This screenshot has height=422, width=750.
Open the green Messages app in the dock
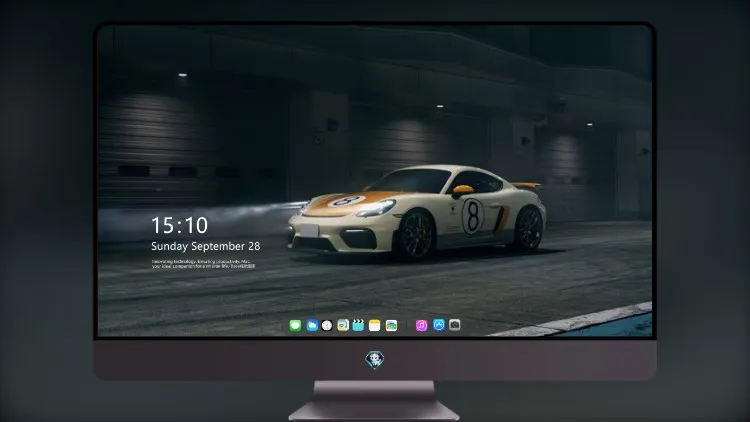(x=295, y=325)
